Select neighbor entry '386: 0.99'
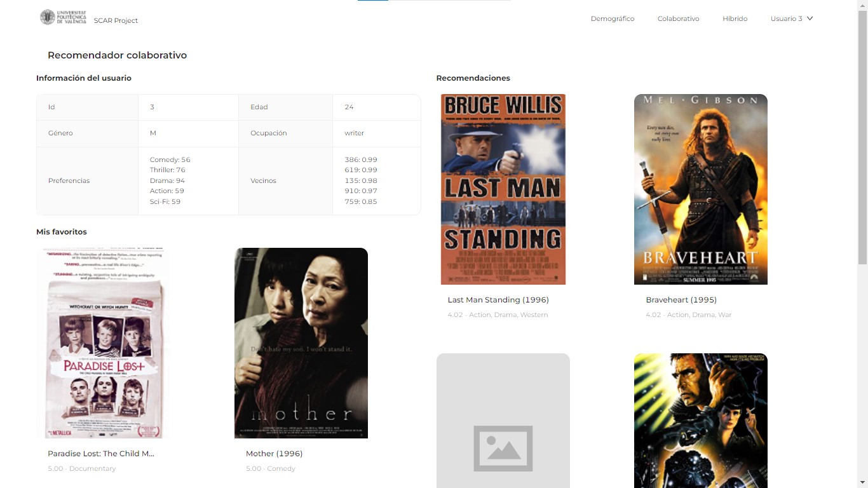The width and height of the screenshot is (868, 488). point(361,159)
